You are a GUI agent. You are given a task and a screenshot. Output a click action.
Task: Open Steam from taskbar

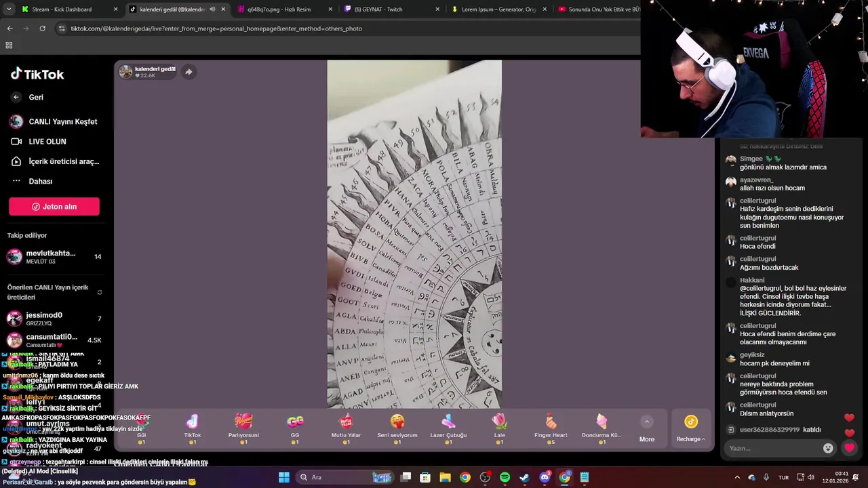pos(524,477)
